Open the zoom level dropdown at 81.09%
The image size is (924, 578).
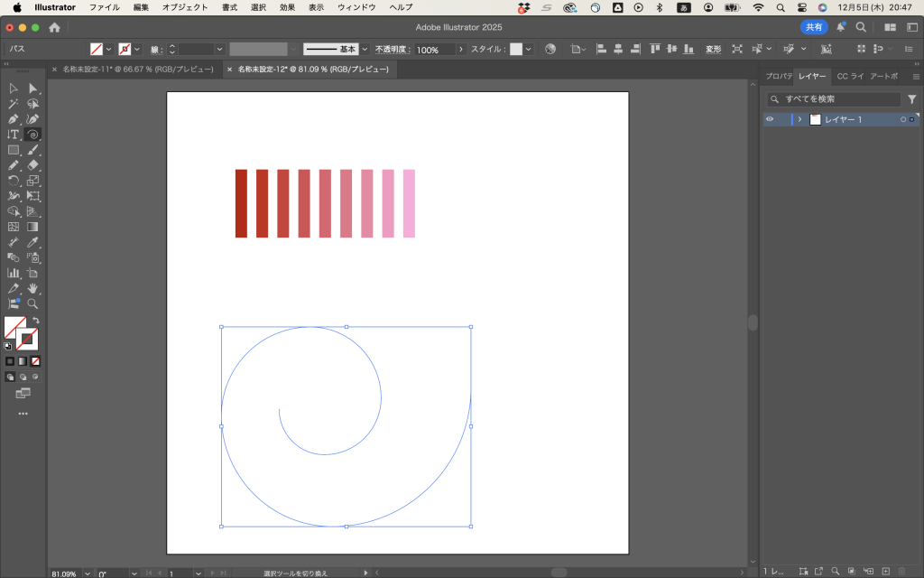[88, 573]
